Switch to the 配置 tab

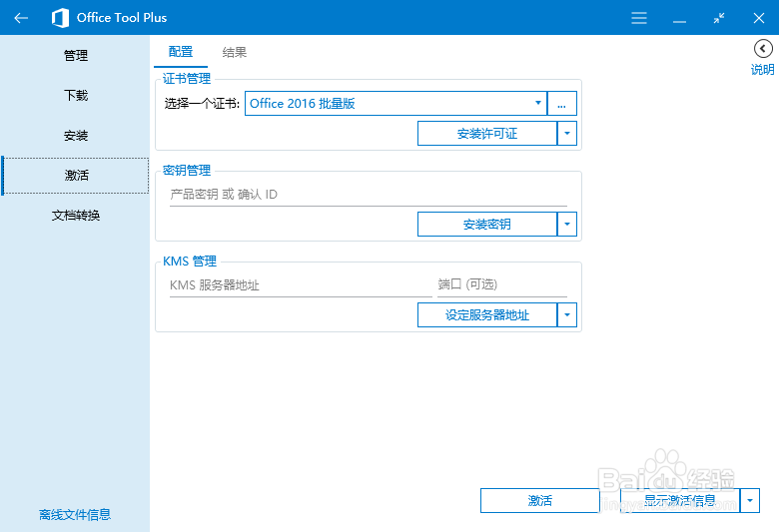[181, 52]
